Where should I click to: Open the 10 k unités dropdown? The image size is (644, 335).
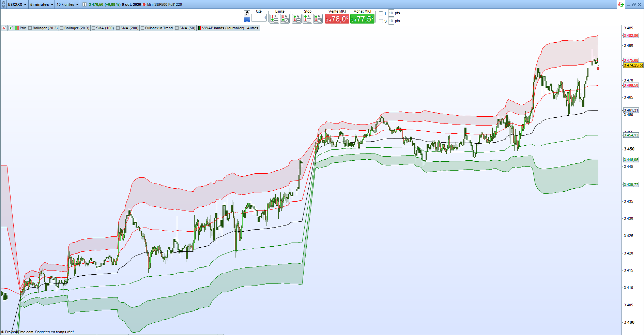[67, 4]
